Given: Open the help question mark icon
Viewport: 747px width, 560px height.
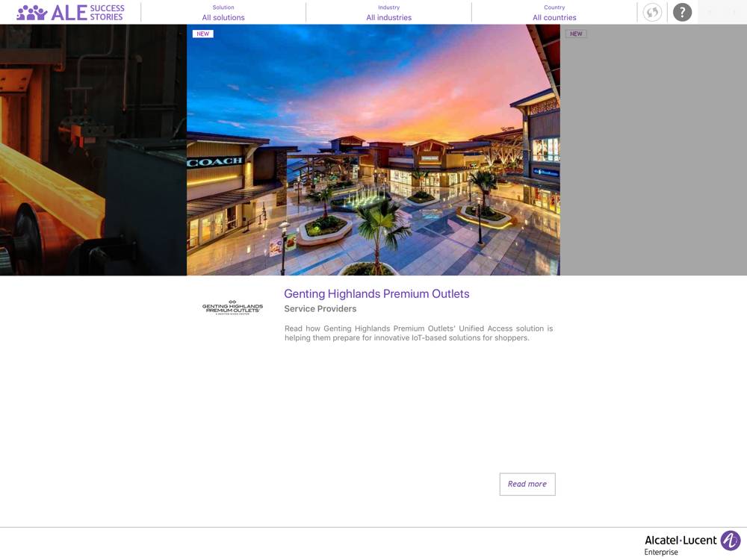Looking at the screenshot, I should (x=682, y=13).
